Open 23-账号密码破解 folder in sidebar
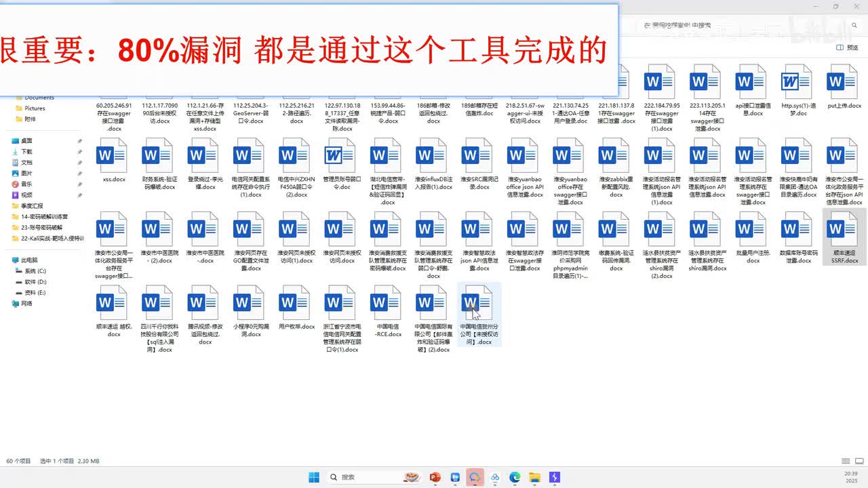This screenshot has height=488, width=868. click(x=41, y=228)
